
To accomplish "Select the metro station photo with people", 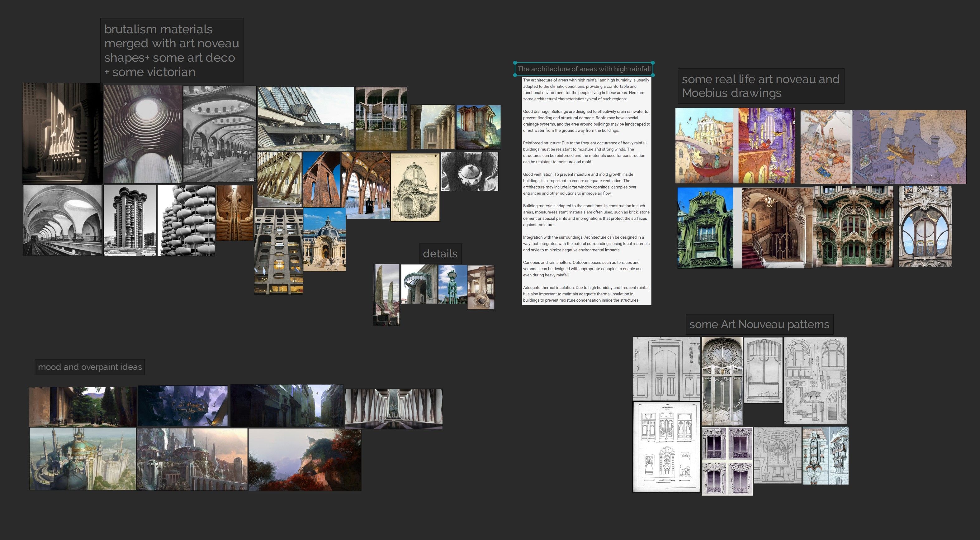I will click(x=220, y=134).
